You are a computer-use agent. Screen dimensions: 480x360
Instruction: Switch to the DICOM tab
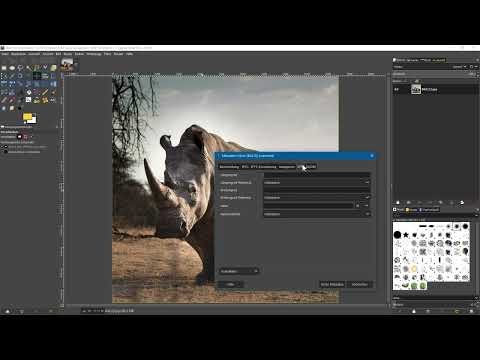pyautogui.click(x=311, y=167)
